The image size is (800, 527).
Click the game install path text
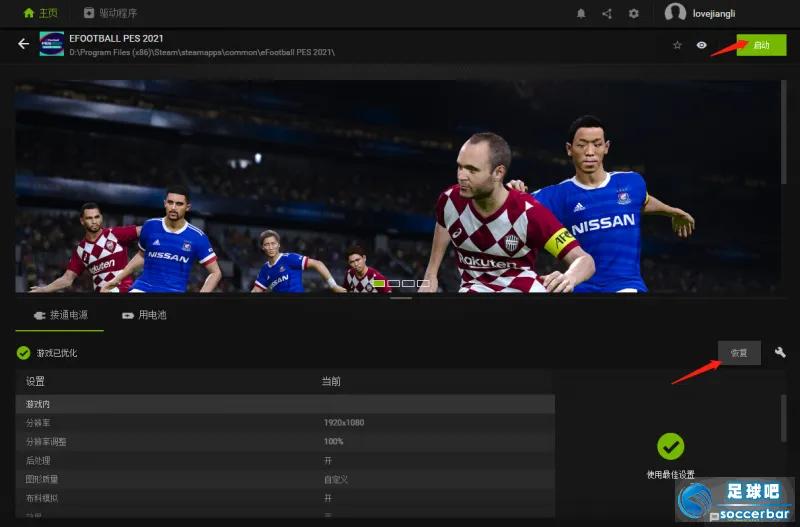tap(202, 52)
